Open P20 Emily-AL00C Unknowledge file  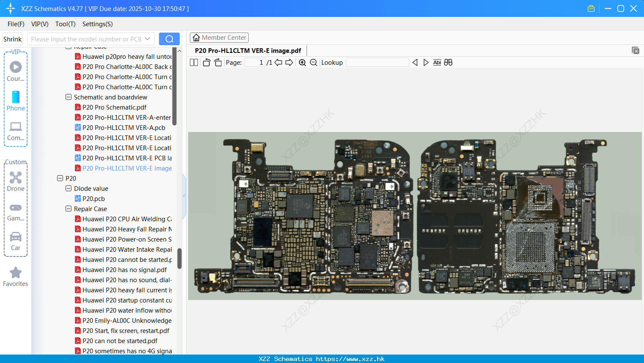[x=123, y=320]
